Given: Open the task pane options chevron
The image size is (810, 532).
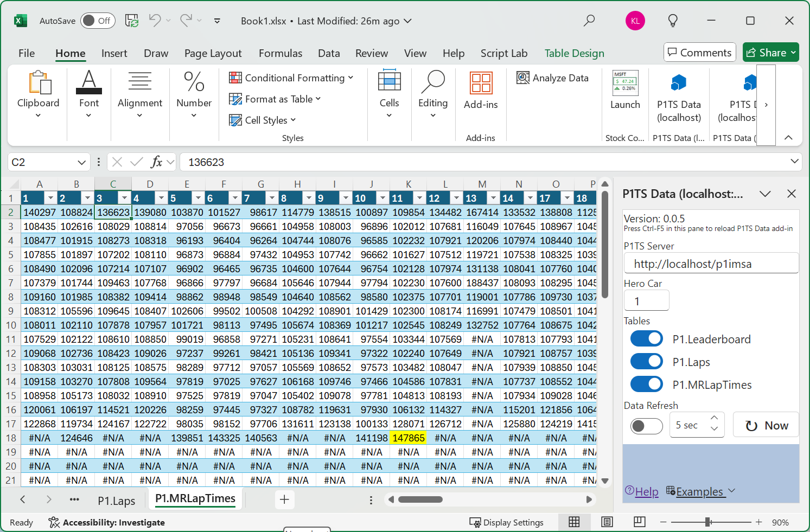Looking at the screenshot, I should click(765, 194).
